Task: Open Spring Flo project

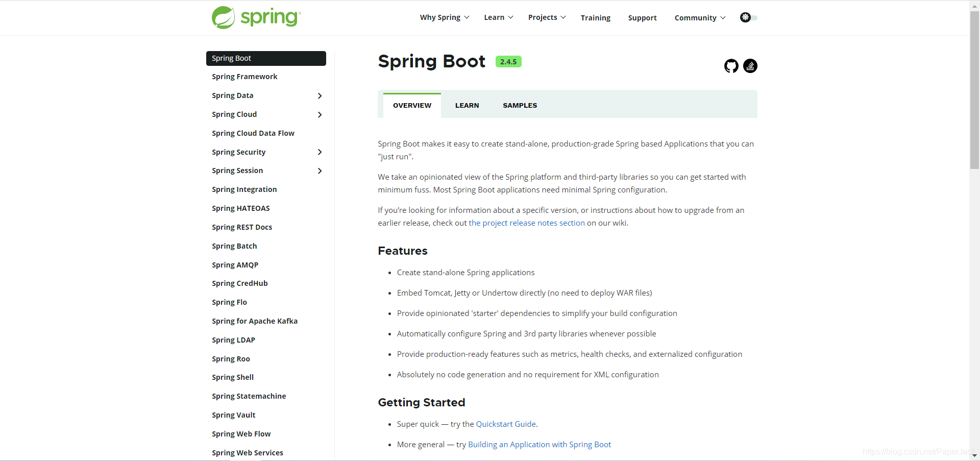Action: point(229,302)
